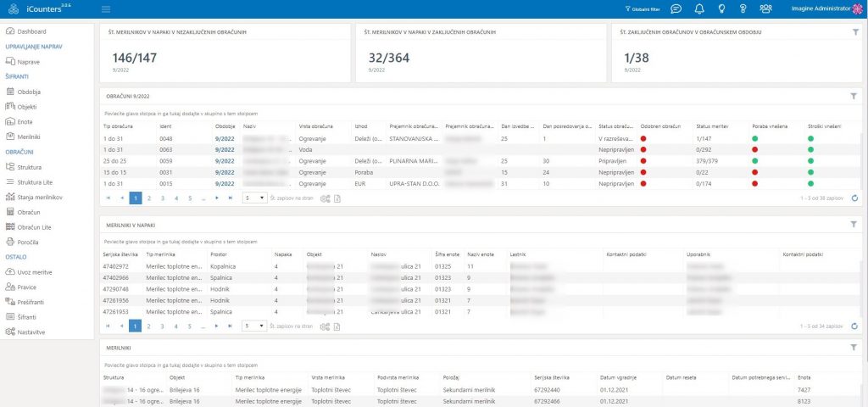Click the lightbulb tips icon
The height and width of the screenshot is (407, 868).
click(721, 8)
